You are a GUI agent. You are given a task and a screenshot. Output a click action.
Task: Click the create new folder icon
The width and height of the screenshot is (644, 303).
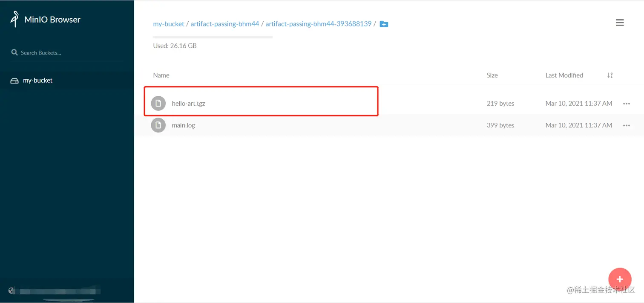pyautogui.click(x=384, y=24)
